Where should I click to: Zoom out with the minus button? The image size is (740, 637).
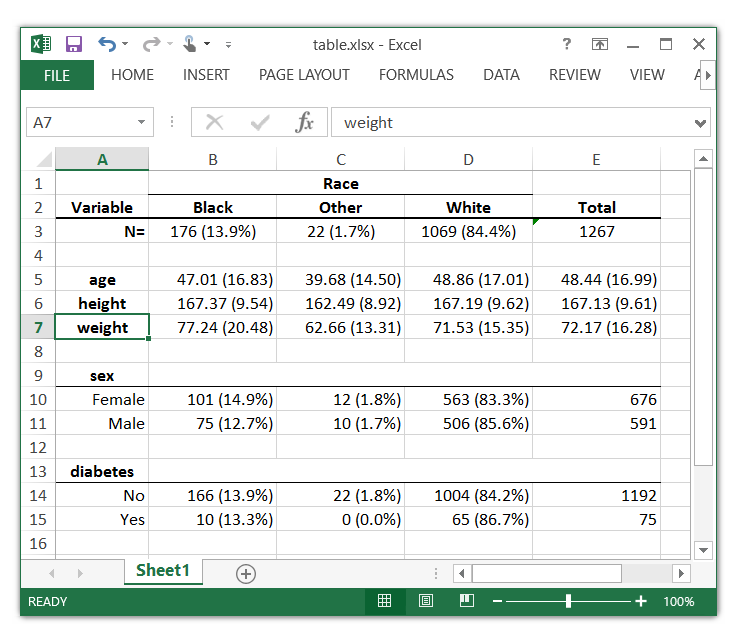pos(497,601)
